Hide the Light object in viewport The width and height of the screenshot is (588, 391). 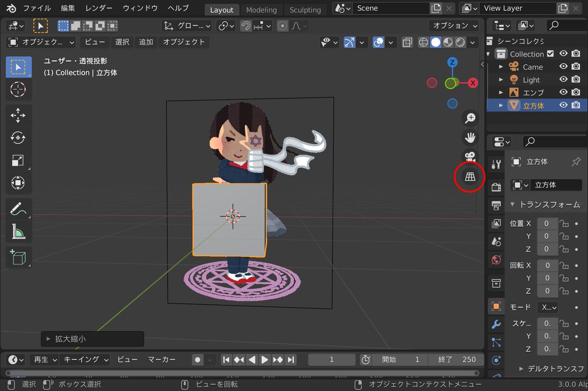[563, 79]
